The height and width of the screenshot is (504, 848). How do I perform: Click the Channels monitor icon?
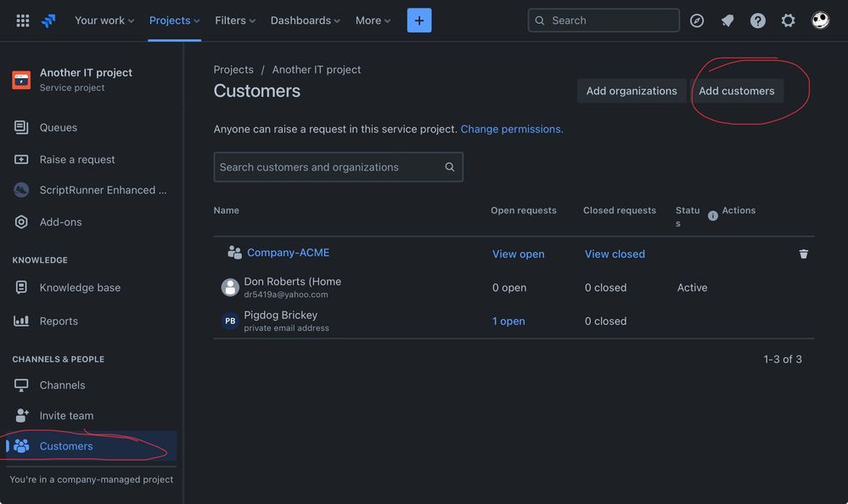click(x=21, y=385)
